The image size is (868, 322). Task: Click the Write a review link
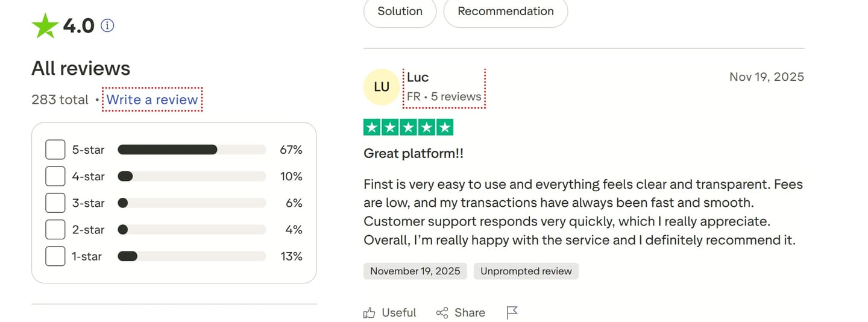[153, 99]
